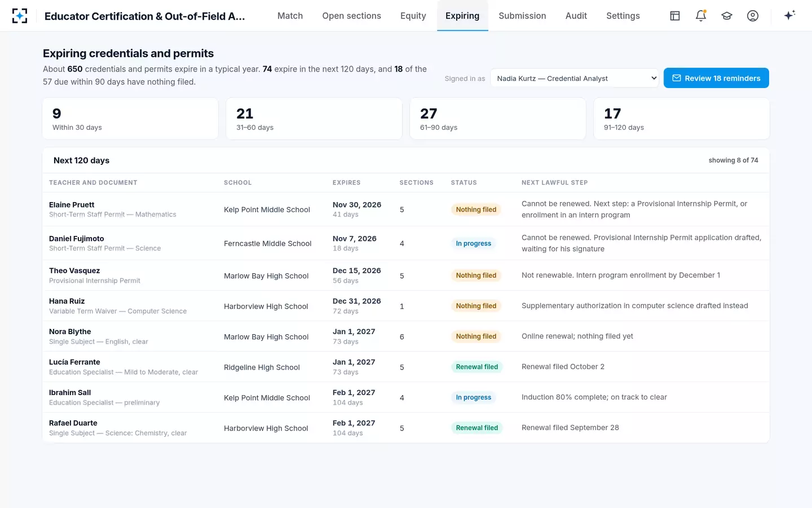Viewport: 812px width, 508px height.
Task: Open the user account icon
Action: [x=753, y=16]
